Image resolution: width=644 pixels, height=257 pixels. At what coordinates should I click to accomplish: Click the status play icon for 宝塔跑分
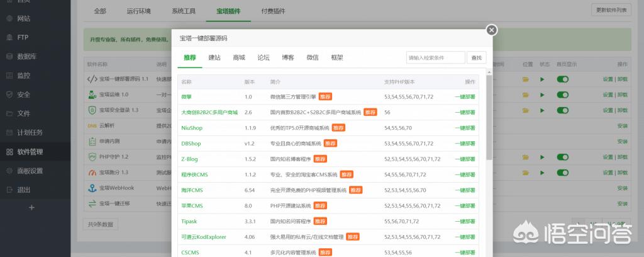(x=543, y=173)
